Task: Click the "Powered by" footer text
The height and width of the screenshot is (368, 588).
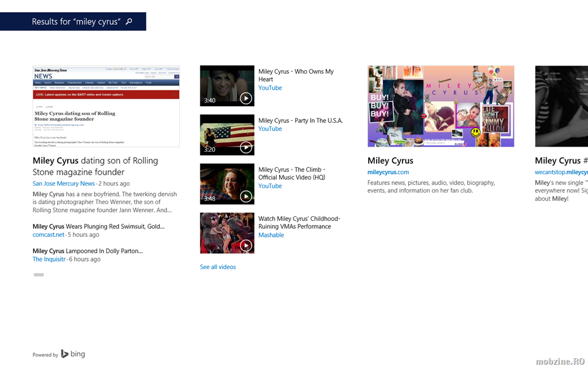Action: pos(45,355)
